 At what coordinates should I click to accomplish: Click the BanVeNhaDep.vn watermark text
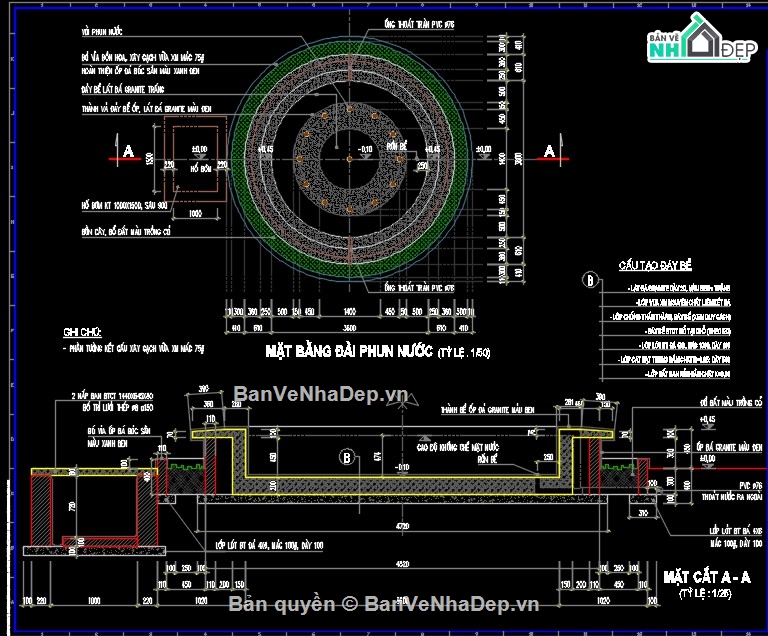pyautogui.click(x=320, y=394)
